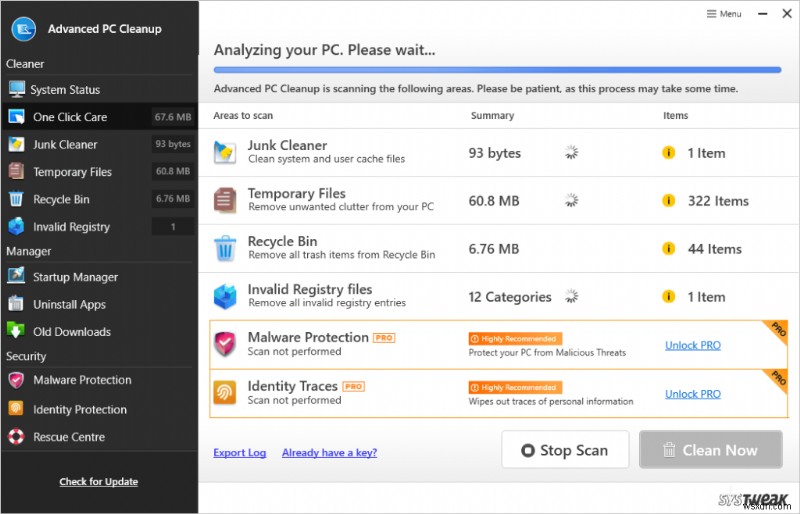This screenshot has width=800, height=514.
Task: Click Unlock PRO for Identity Traces
Action: (x=693, y=394)
